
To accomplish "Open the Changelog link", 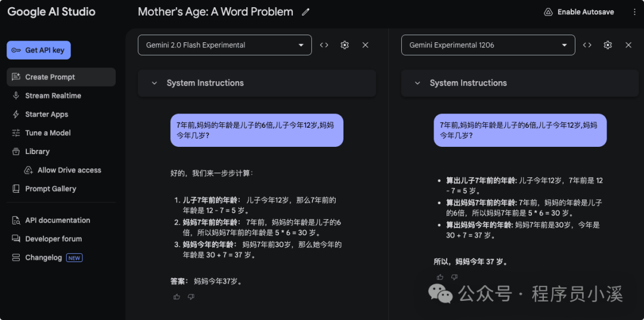I will click(44, 257).
